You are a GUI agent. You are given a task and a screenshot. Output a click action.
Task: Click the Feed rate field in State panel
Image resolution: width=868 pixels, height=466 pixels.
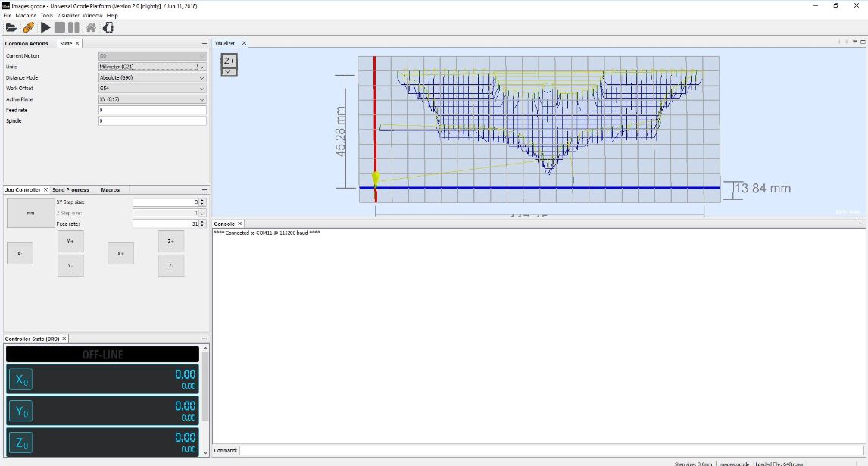coord(152,110)
